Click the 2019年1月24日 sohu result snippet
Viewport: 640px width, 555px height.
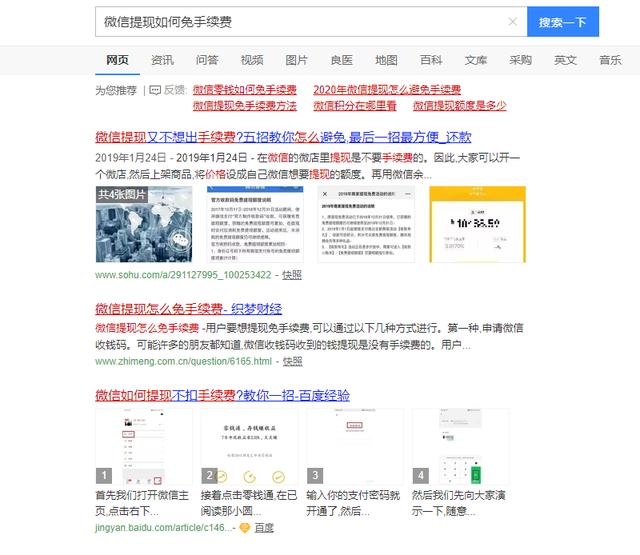[308, 166]
